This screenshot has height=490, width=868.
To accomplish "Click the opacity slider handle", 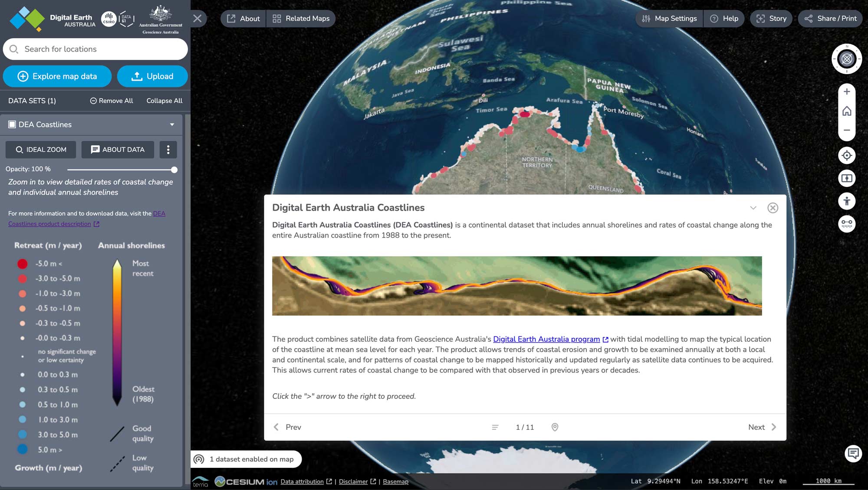I will 174,170.
